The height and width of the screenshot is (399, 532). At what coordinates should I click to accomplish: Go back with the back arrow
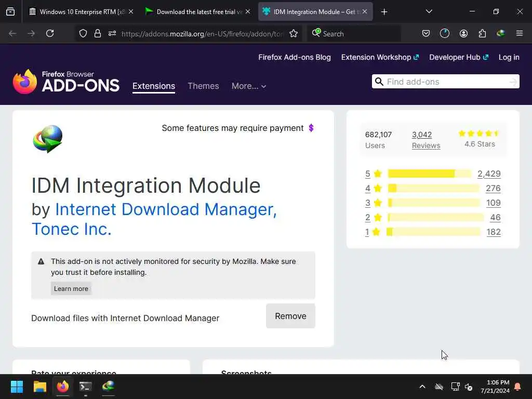coord(12,33)
